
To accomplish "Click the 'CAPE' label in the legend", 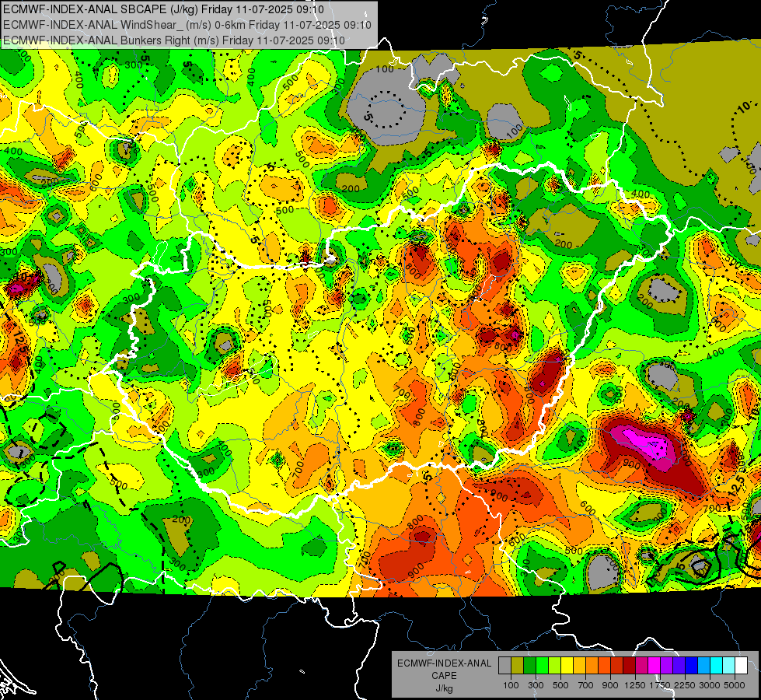I will click(444, 675).
